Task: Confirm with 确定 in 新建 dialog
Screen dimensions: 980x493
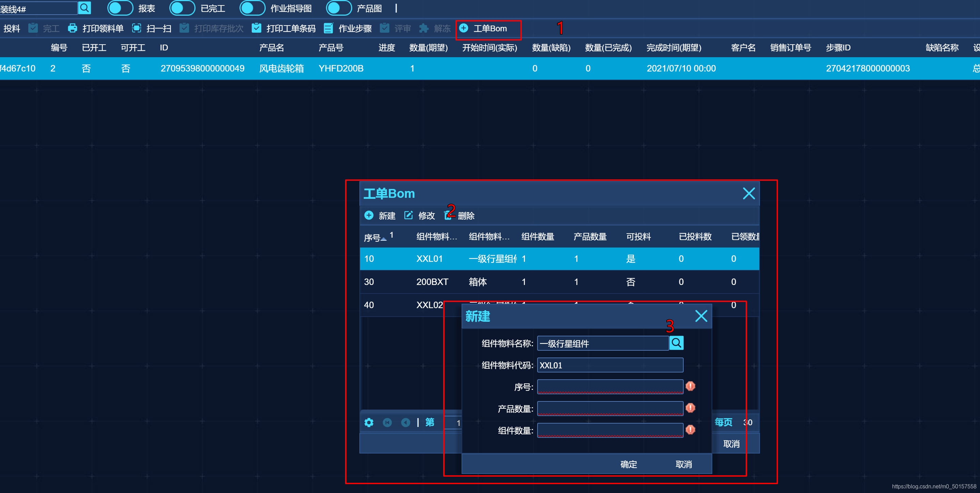Action: tap(628, 464)
